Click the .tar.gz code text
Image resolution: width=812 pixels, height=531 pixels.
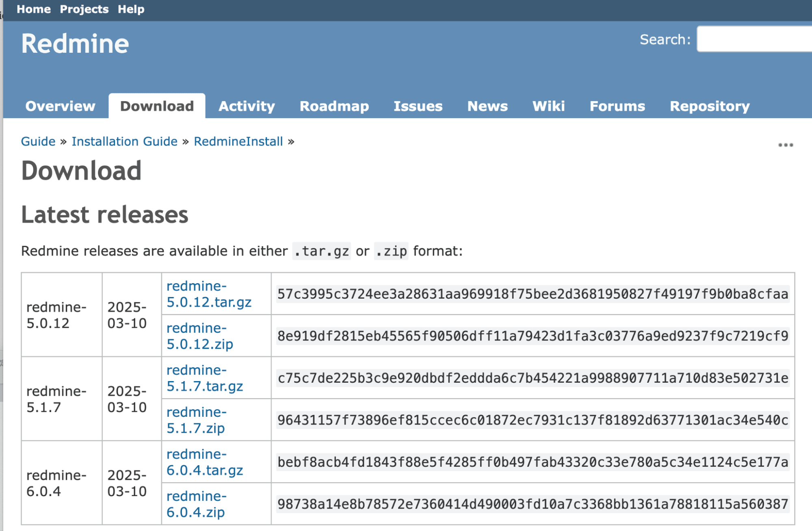click(x=321, y=251)
